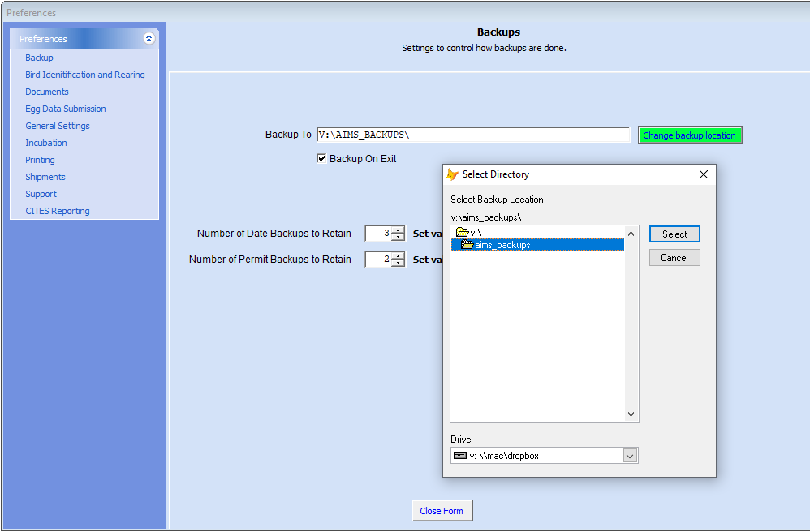Open General Settings in the sidebar
This screenshot has width=810, height=532.
point(58,126)
